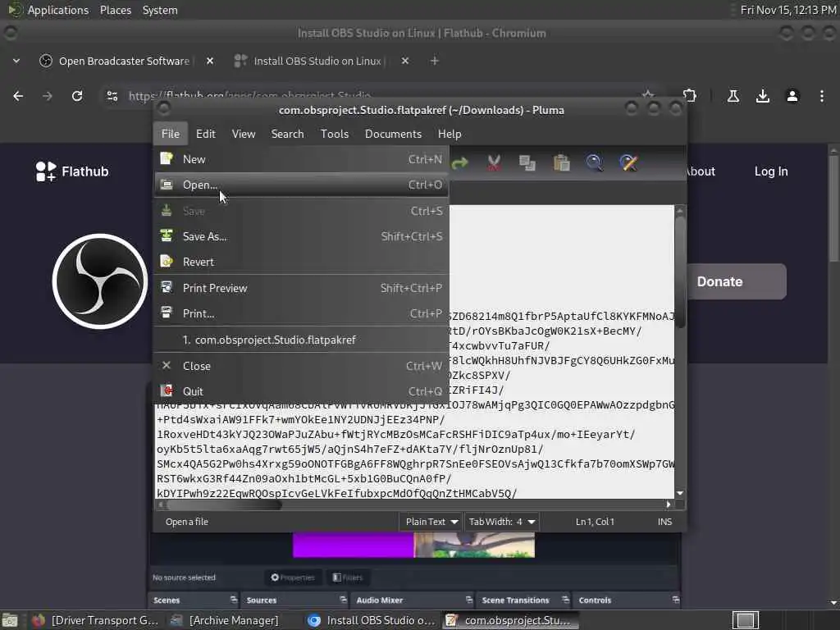Close the Install OBS Studio on Linux tab

coord(405,61)
